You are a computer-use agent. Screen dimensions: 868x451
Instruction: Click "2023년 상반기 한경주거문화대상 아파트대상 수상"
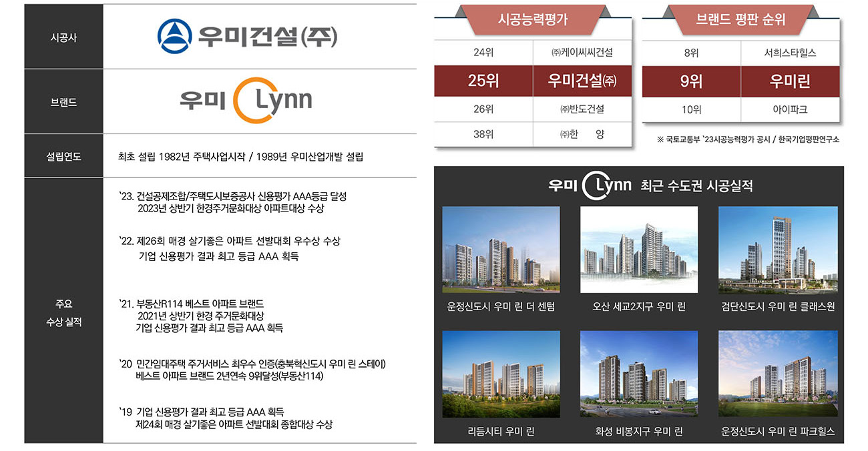(231, 209)
